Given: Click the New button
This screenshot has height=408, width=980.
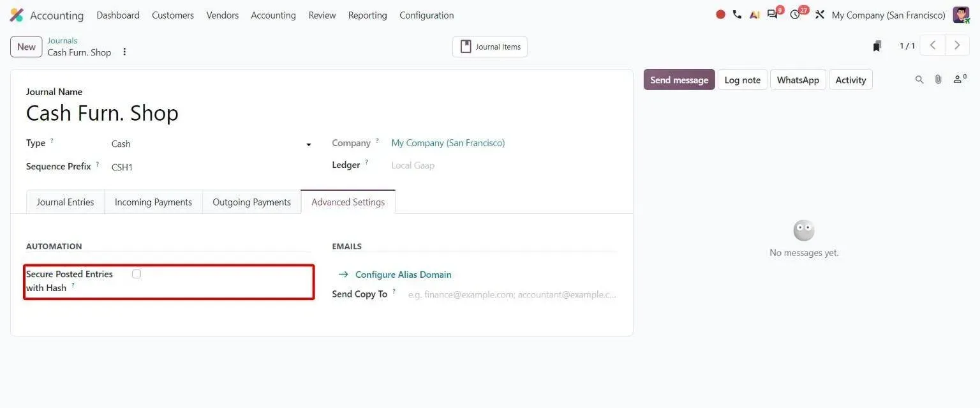Looking at the screenshot, I should 26,47.
